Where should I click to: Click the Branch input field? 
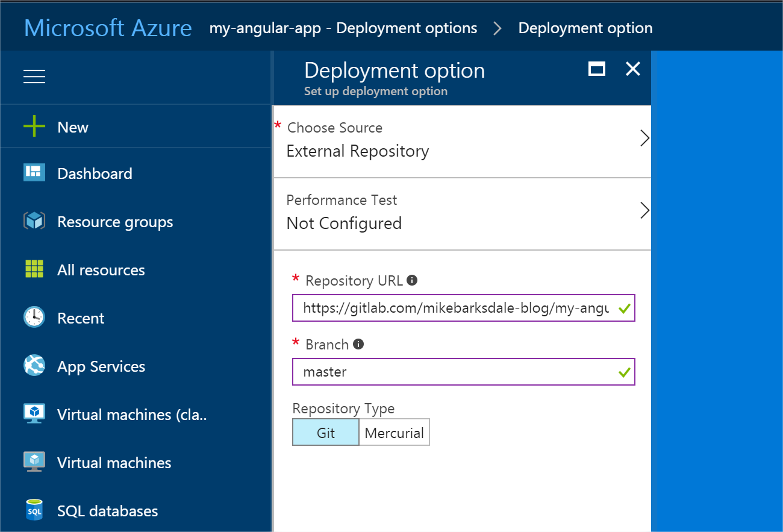coord(456,372)
